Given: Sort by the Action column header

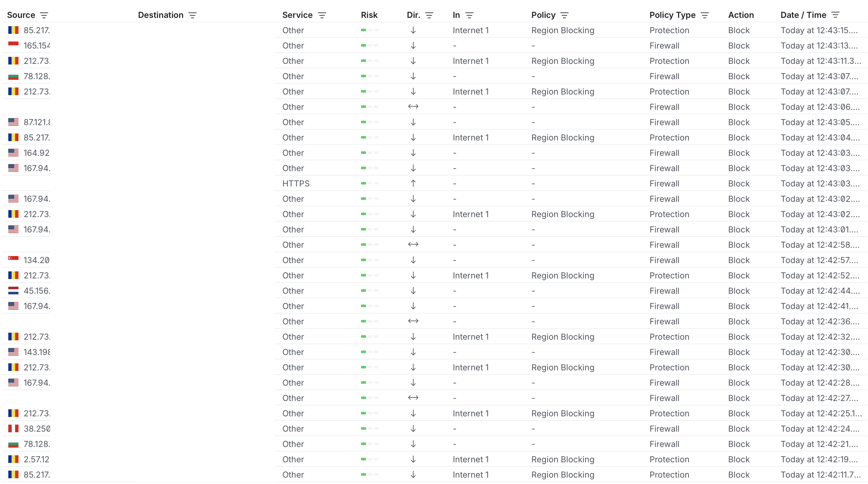Looking at the screenshot, I should point(741,15).
